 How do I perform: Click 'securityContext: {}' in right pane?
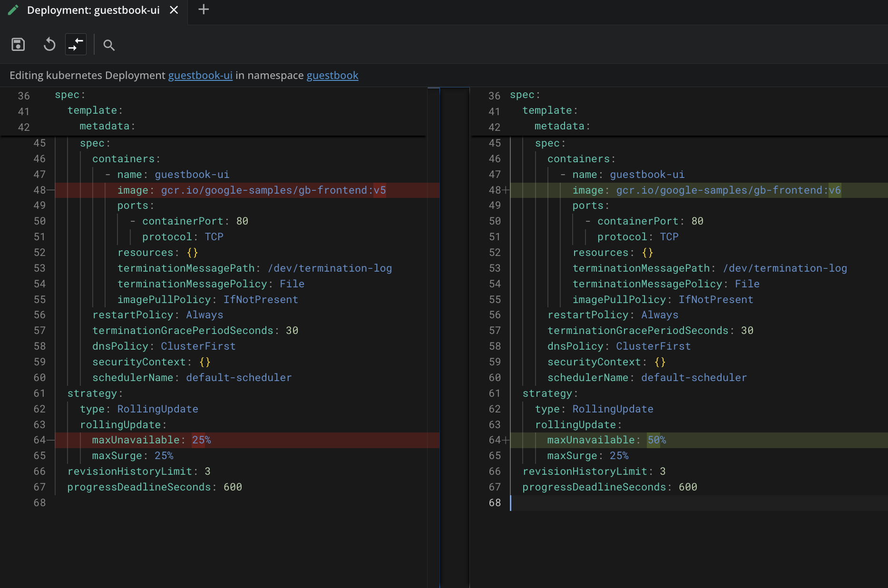pos(606,362)
